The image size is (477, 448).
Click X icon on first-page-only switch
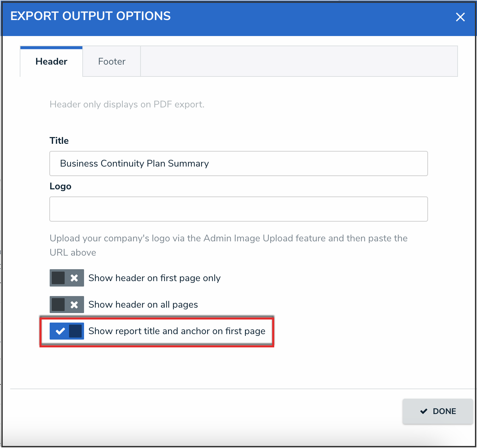click(x=74, y=278)
